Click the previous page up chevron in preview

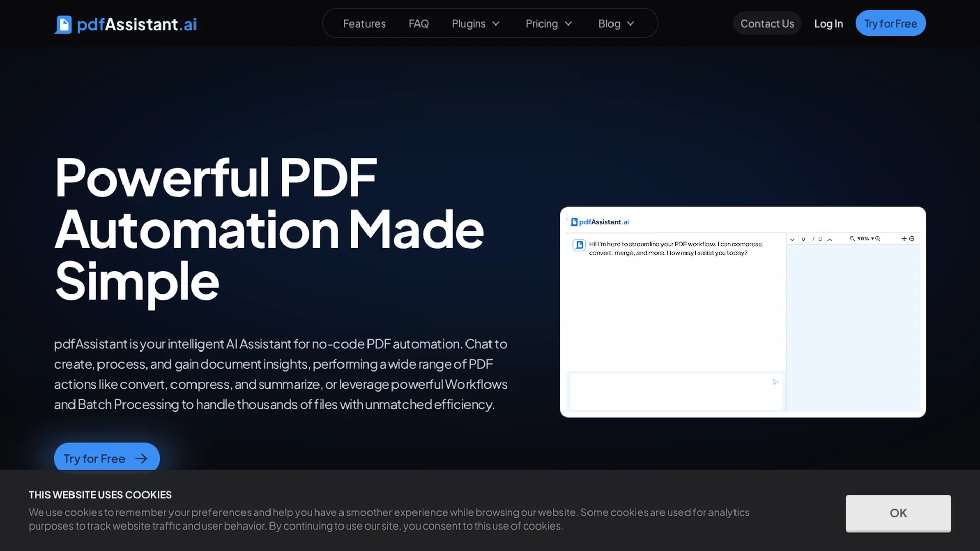(830, 239)
